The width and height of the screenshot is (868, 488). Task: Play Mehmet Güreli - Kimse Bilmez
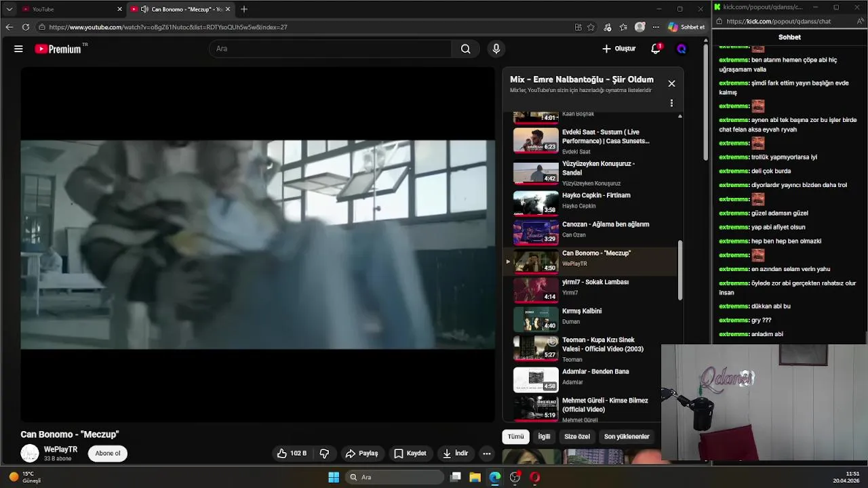[590, 409]
